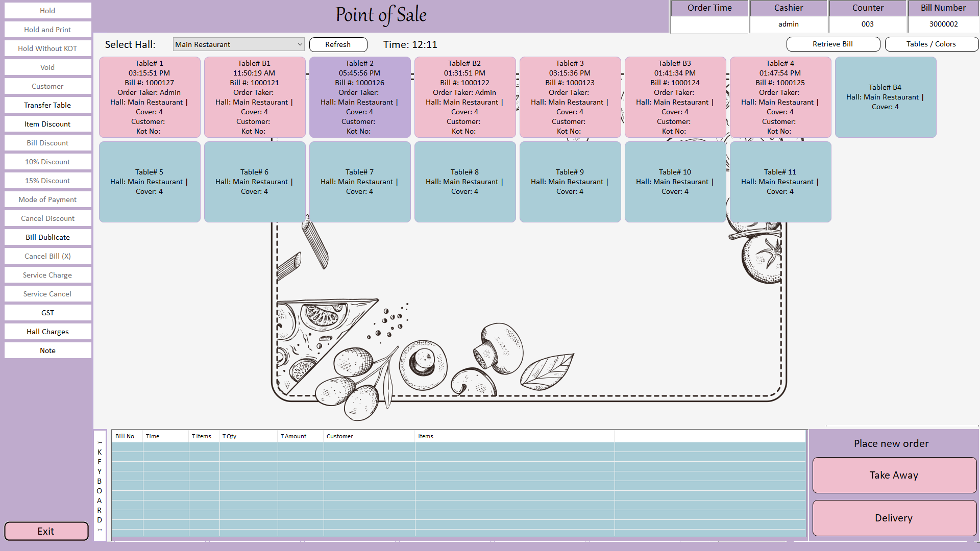Select the empty Table# 11

[780, 182]
